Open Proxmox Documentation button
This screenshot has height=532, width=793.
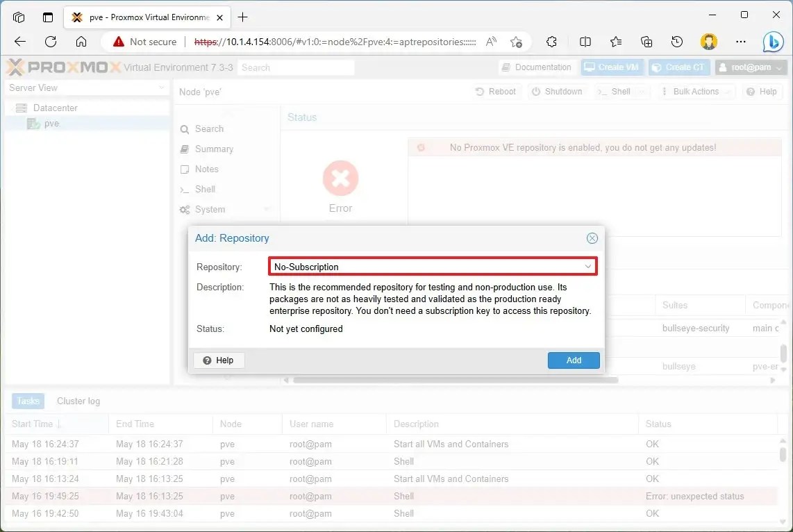(537, 67)
